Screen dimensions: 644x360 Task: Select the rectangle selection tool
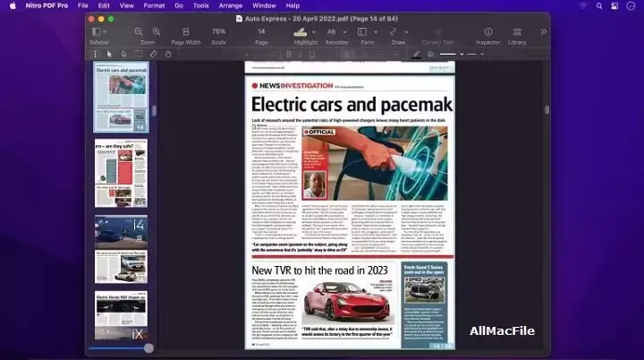pos(139,54)
